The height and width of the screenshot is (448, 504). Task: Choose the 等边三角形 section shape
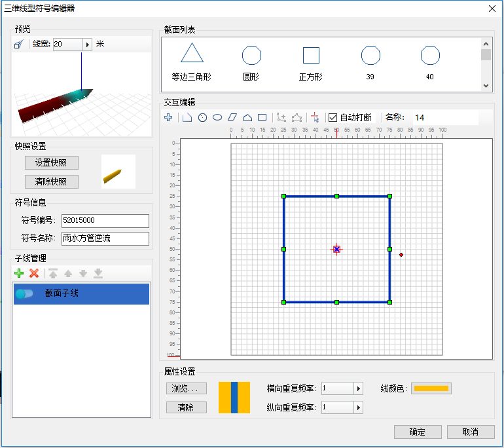(192, 62)
